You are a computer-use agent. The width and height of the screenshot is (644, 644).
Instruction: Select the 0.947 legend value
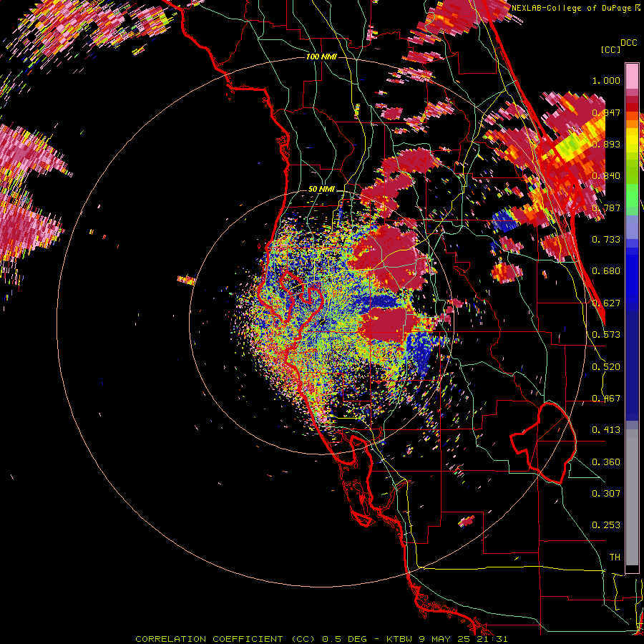click(606, 112)
